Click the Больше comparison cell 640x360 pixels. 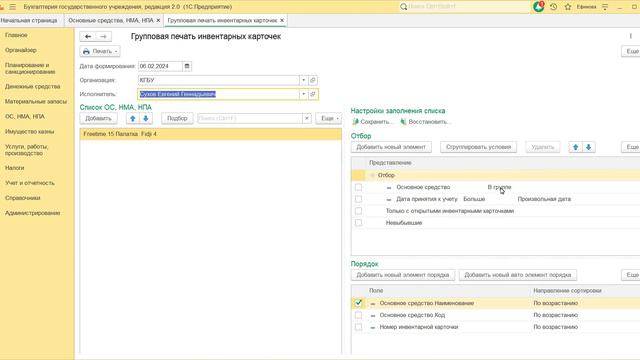[474, 199]
